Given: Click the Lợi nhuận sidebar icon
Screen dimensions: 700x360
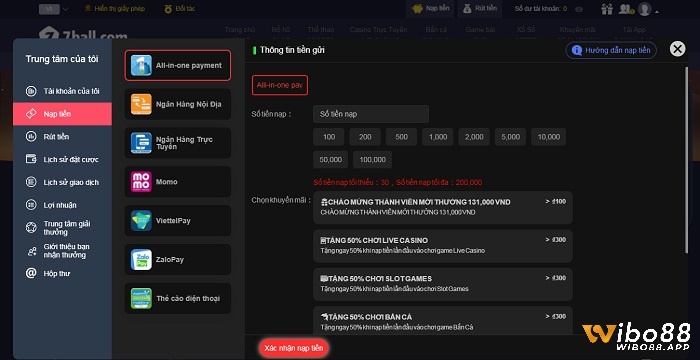Looking at the screenshot, I should [x=31, y=205].
